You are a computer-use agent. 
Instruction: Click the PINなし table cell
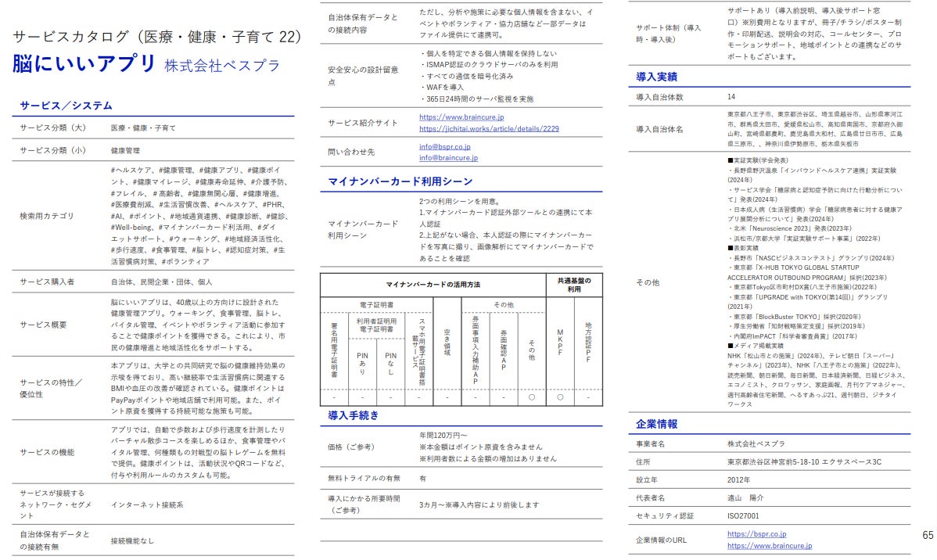coord(391,364)
